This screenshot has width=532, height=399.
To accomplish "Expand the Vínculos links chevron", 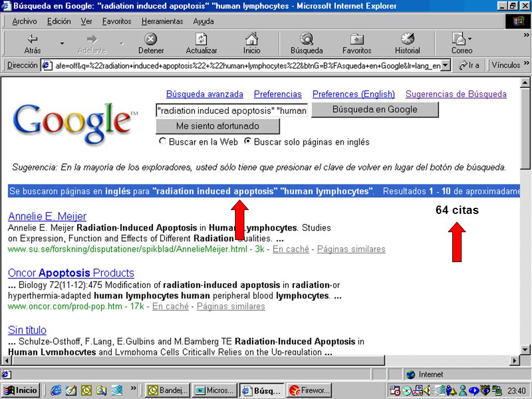I will pos(526,63).
